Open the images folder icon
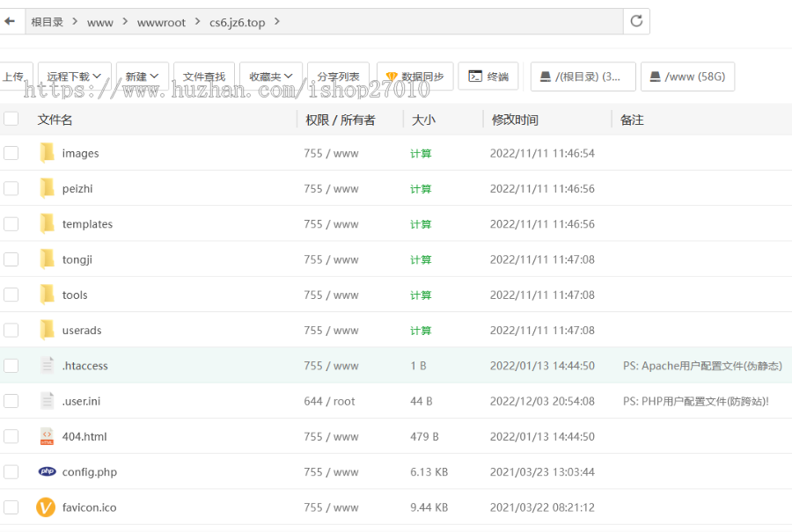This screenshot has width=792, height=532. 47,152
